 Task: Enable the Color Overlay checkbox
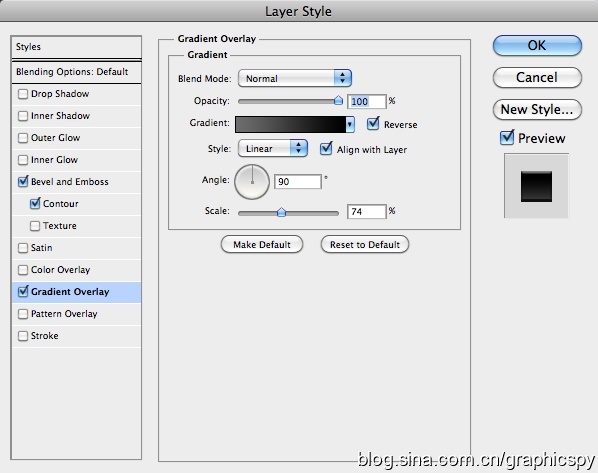pyautogui.click(x=23, y=270)
